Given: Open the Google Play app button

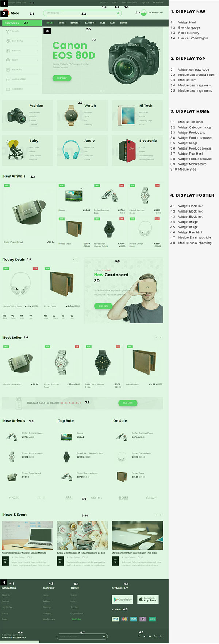Looking at the screenshot, I should click(123, 600).
